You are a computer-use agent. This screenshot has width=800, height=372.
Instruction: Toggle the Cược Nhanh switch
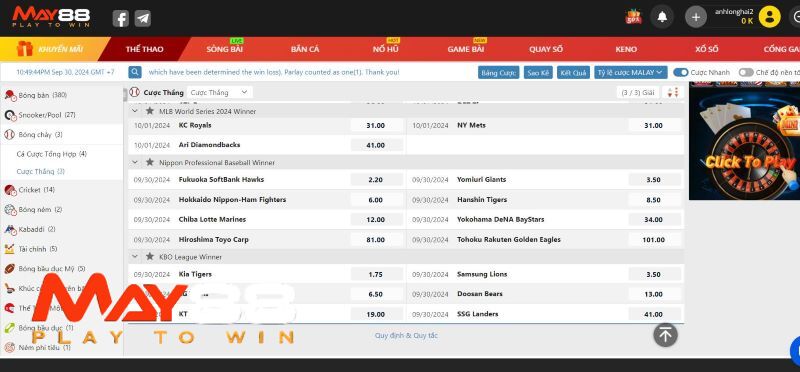(681, 72)
